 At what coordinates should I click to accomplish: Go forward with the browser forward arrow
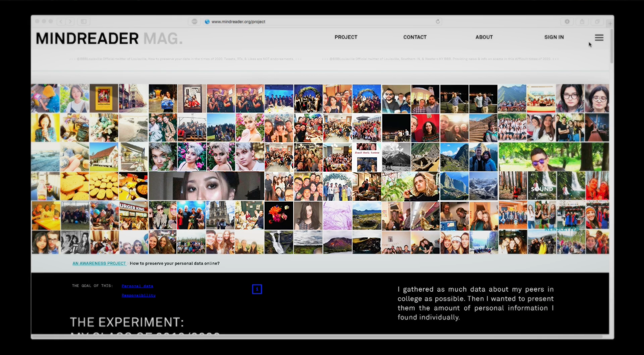point(70,21)
